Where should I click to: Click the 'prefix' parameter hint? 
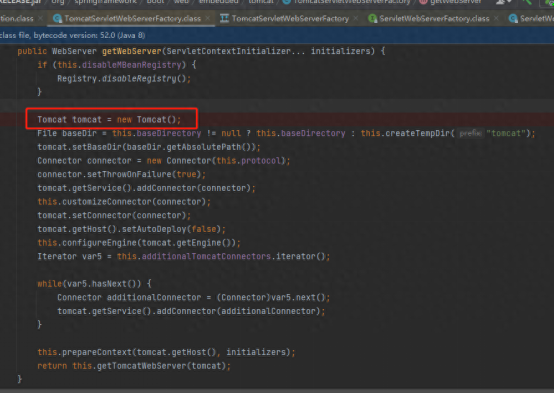click(x=470, y=133)
